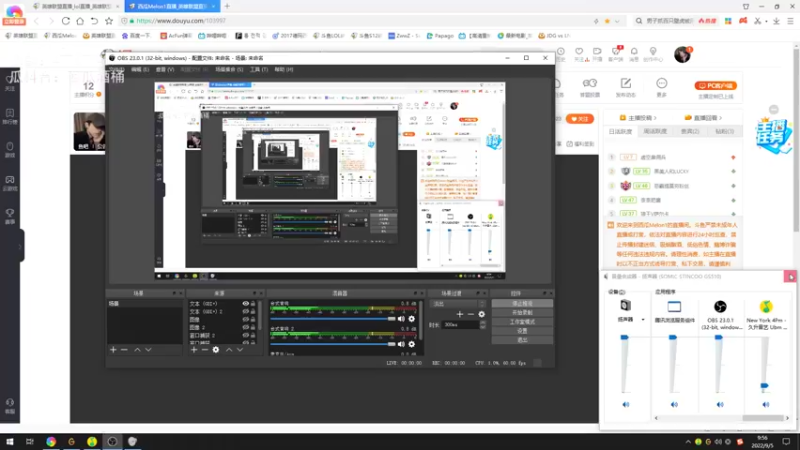Open notification center on Windows taskbar

pyautogui.click(x=786, y=442)
